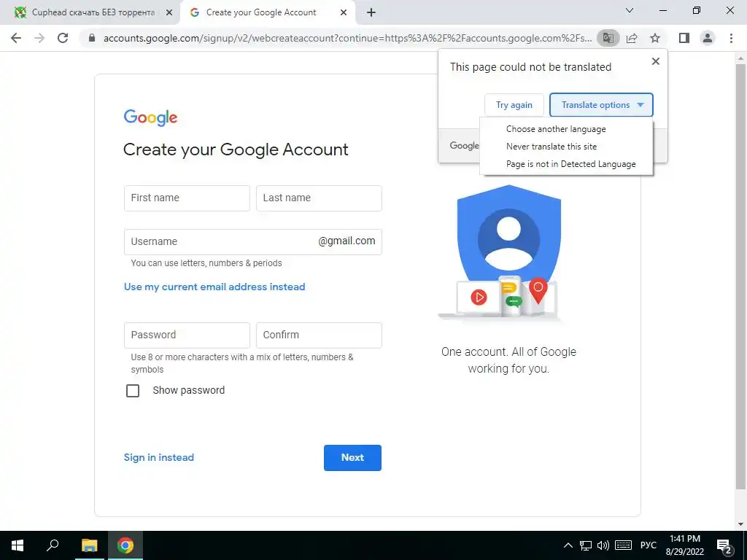The image size is (747, 560).
Task: Click the lock icon in address bar
Action: [93, 38]
